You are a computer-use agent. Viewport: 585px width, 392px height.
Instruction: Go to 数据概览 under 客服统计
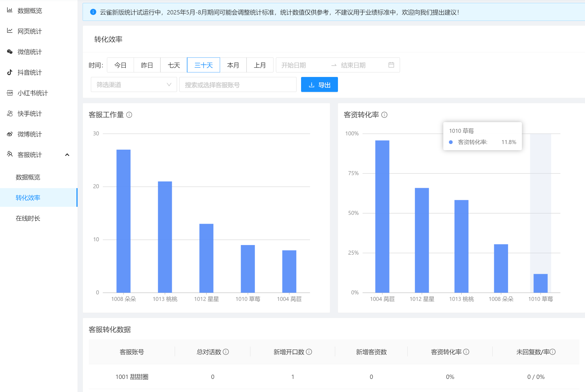[x=28, y=177]
